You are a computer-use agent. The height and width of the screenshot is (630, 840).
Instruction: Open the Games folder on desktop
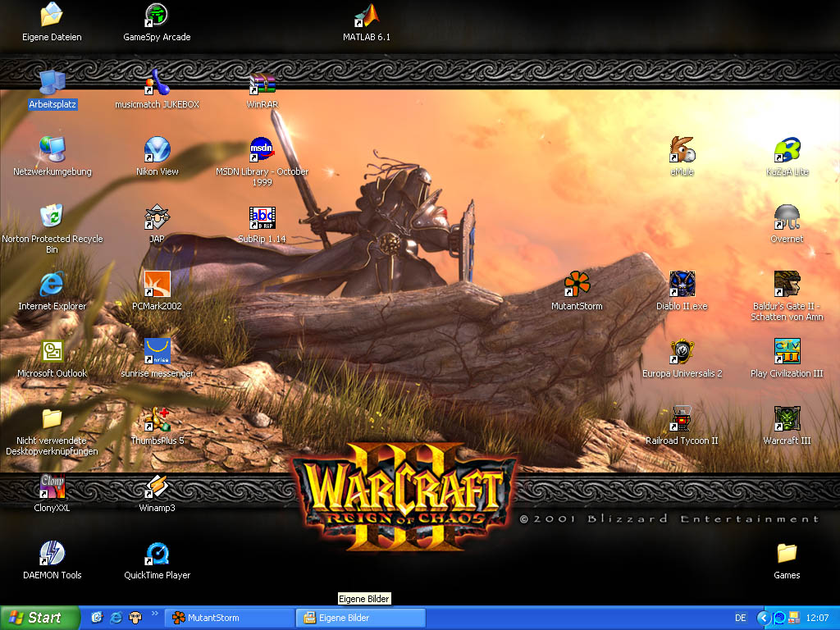pyautogui.click(x=787, y=554)
